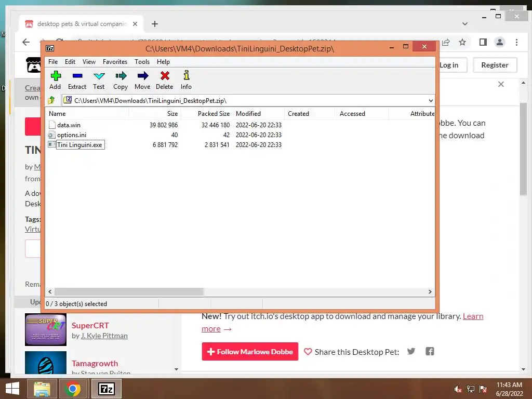Switch to Chrome in the taskbar
This screenshot has height=399, width=532.
(73, 389)
